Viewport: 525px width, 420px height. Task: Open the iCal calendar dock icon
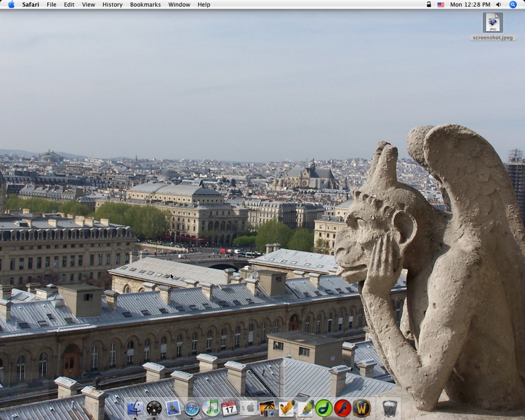pyautogui.click(x=229, y=408)
